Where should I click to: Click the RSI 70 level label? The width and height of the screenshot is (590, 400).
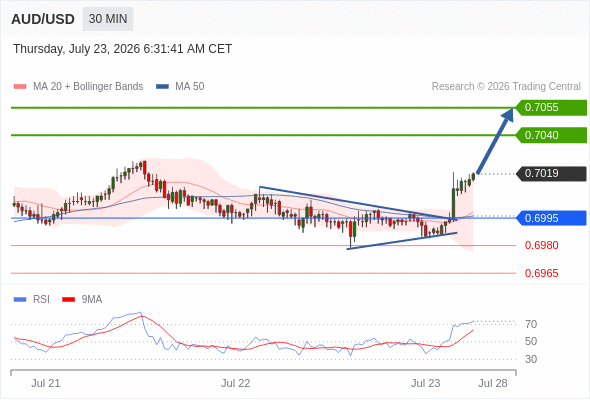[531, 324]
